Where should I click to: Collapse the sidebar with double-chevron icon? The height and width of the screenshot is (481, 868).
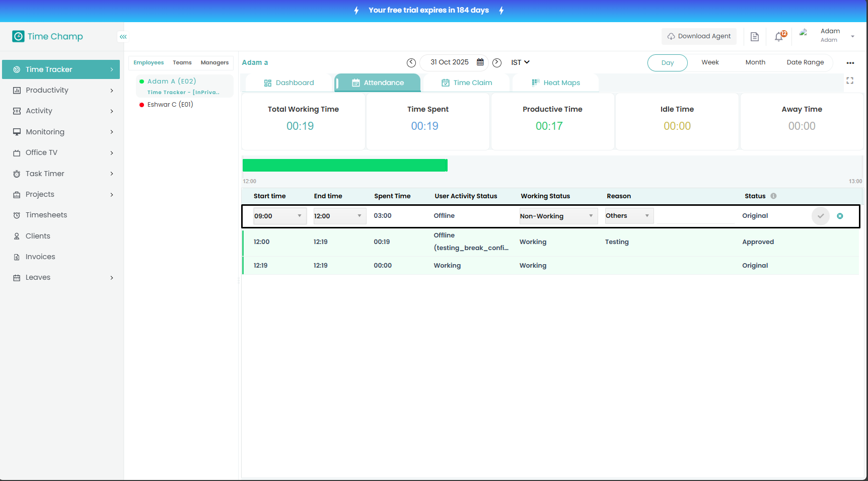[x=123, y=37]
